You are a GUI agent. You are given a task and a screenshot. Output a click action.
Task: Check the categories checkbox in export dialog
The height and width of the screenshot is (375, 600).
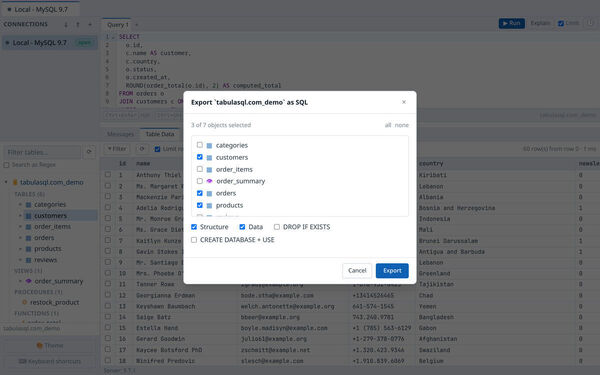point(199,145)
